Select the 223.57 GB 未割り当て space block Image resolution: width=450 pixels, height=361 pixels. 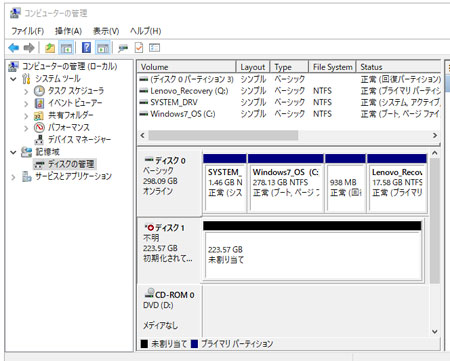[313, 252]
